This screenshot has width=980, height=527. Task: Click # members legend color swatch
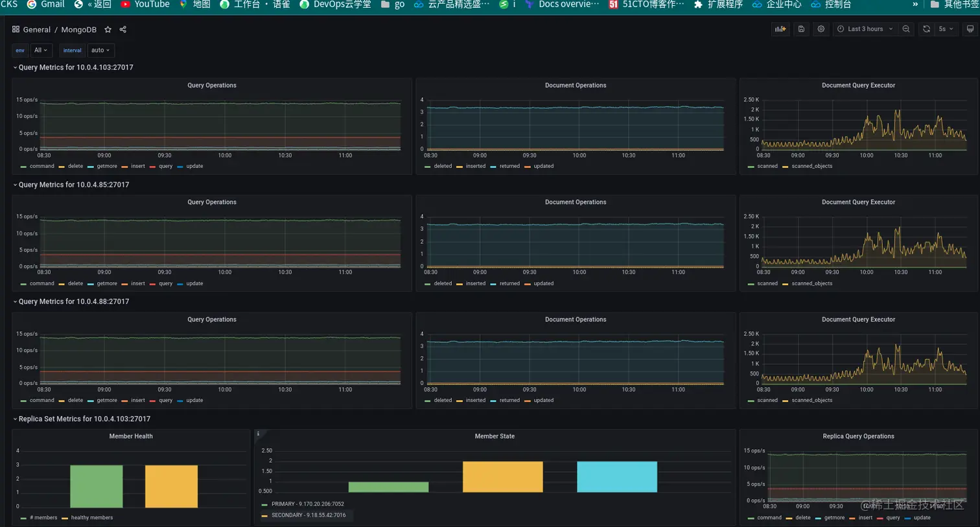[x=23, y=518]
